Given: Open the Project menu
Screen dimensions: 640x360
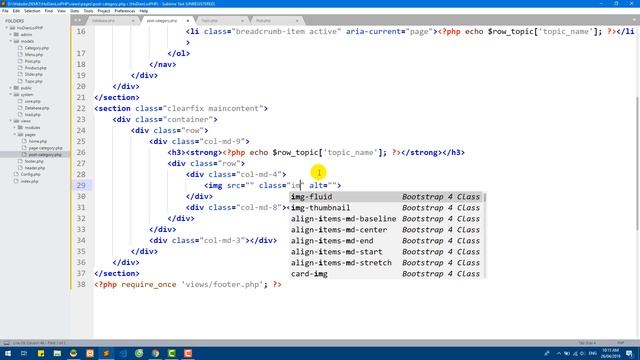Looking at the screenshot, I should pos(104,11).
